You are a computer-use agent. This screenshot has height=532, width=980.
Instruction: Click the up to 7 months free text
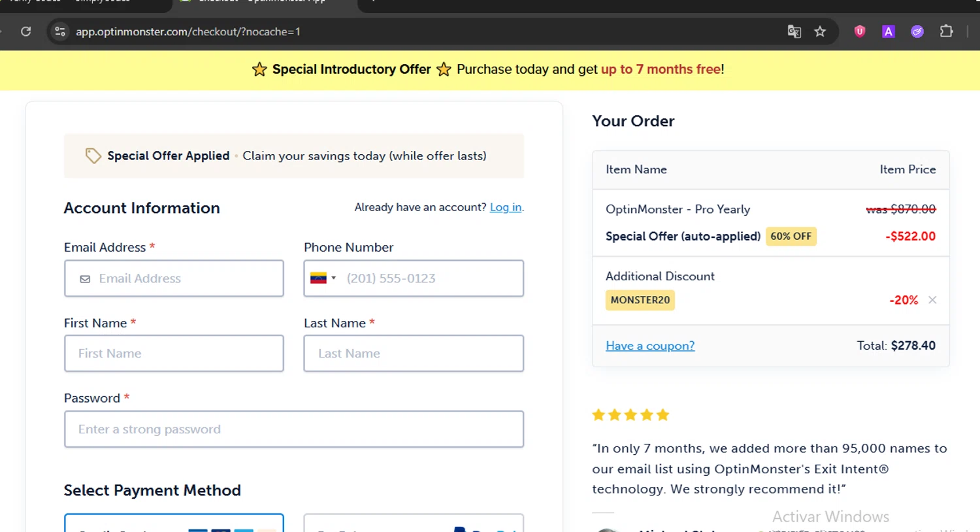tap(661, 69)
